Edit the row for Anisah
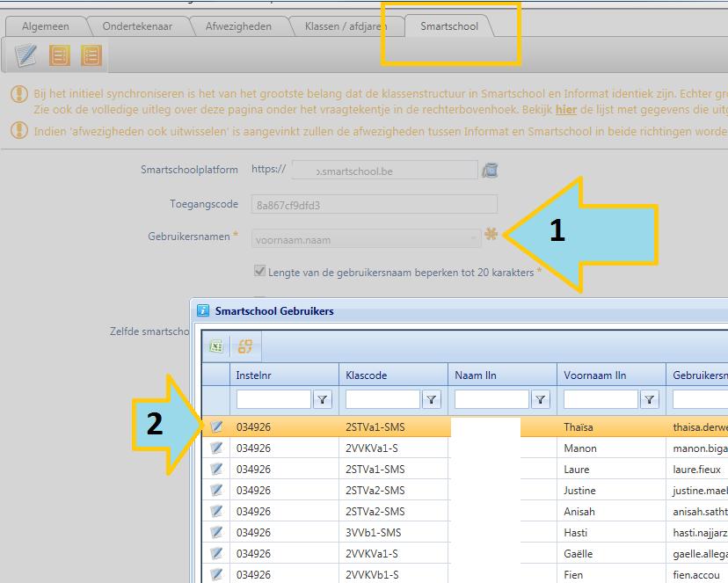The height and width of the screenshot is (583, 728). click(x=216, y=511)
